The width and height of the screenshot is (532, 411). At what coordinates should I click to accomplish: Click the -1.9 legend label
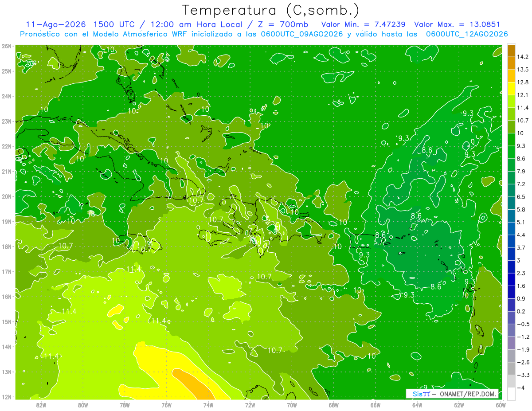tap(523, 349)
